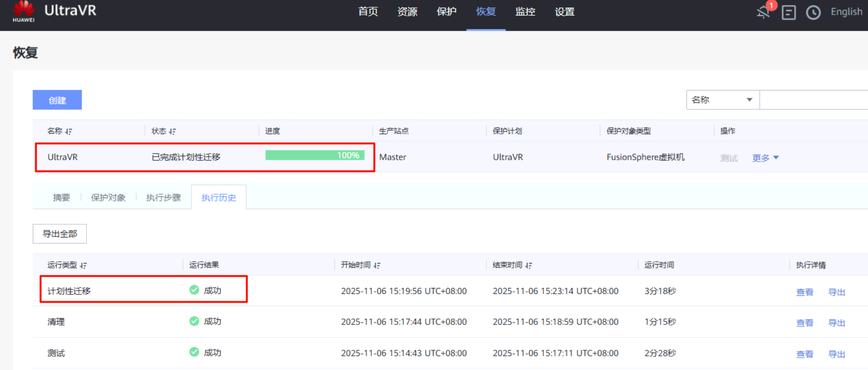
Task: Click the search input field
Action: coord(813,100)
